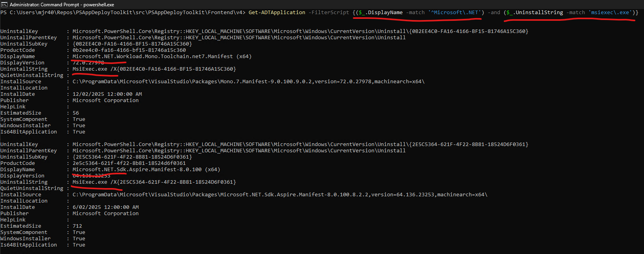
Task: Click the -FilterScript parameter in the command
Action: coord(328,13)
